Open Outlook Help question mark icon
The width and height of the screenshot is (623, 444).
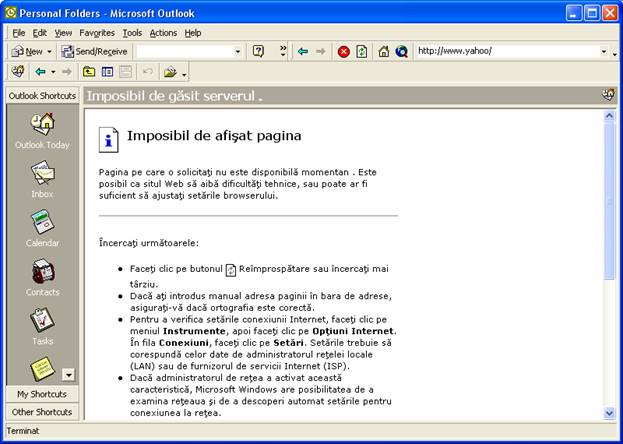pyautogui.click(x=258, y=51)
